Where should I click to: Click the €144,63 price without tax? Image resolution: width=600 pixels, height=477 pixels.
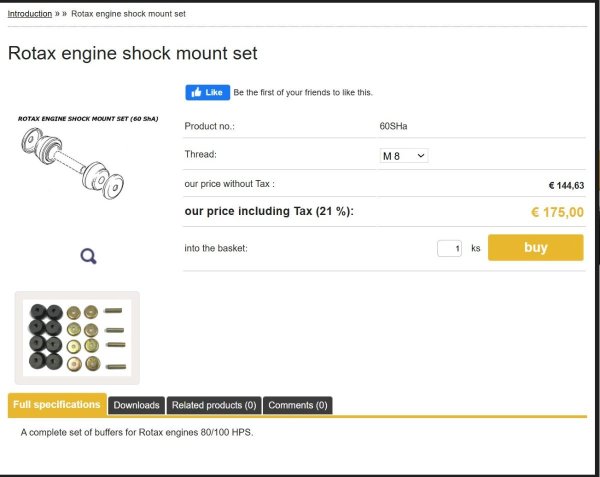coord(566,185)
